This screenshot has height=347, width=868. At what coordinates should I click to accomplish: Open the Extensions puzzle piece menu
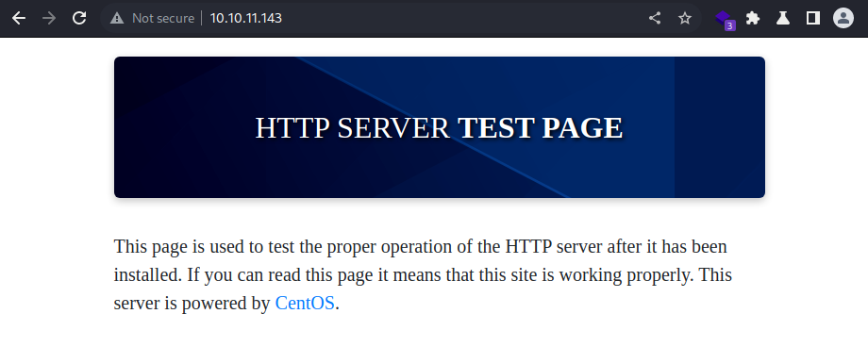click(753, 18)
